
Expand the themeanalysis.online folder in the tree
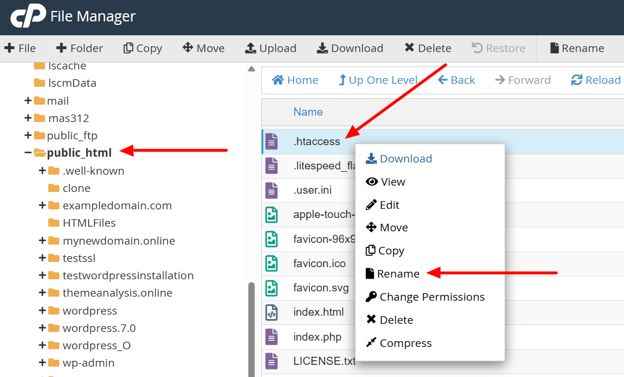click(x=42, y=293)
